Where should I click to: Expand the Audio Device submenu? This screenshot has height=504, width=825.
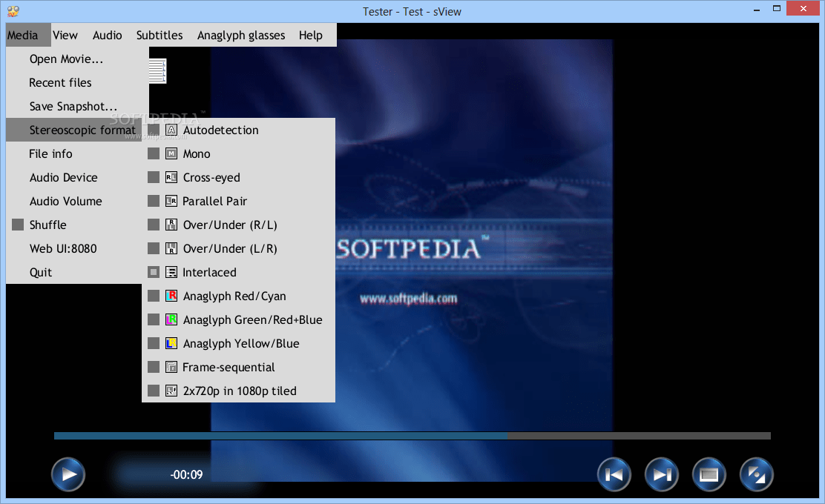(x=74, y=177)
